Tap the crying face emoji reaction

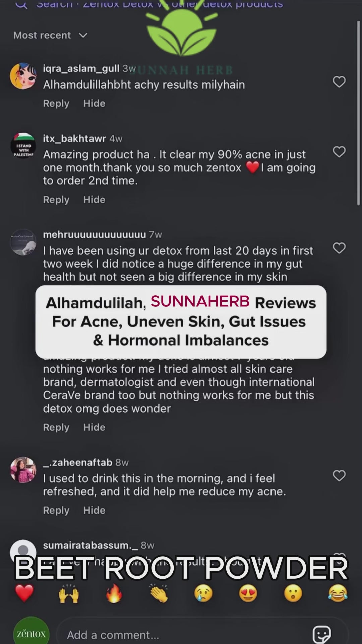point(203,593)
